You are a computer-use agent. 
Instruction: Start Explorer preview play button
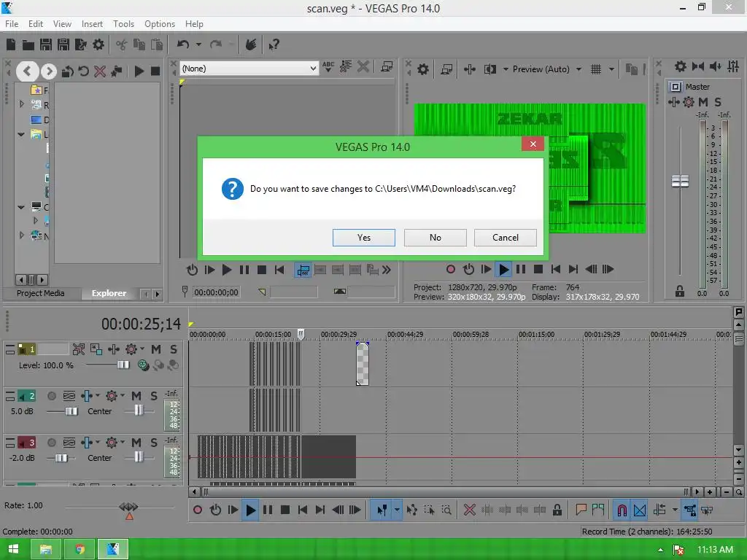click(139, 71)
